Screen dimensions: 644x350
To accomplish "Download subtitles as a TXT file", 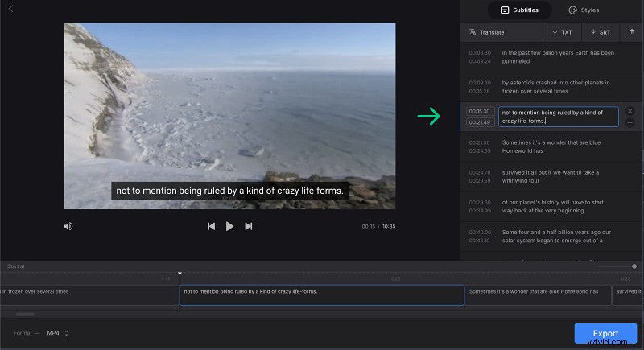I will [562, 32].
